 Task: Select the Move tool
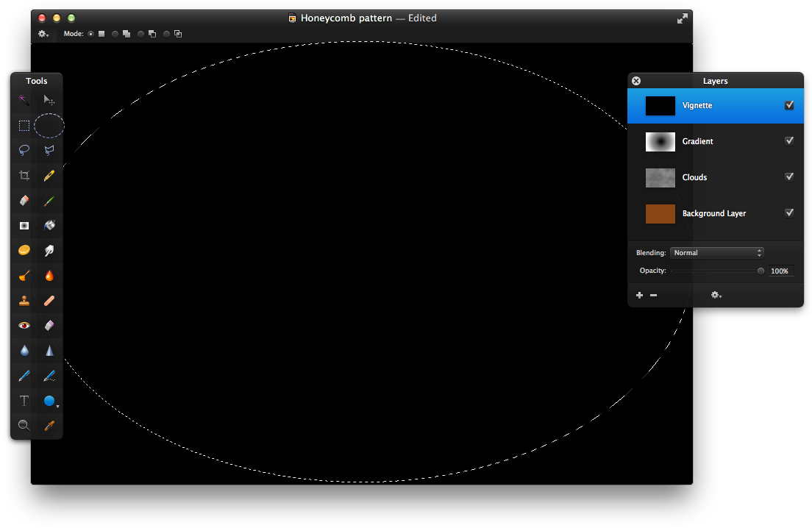49,100
